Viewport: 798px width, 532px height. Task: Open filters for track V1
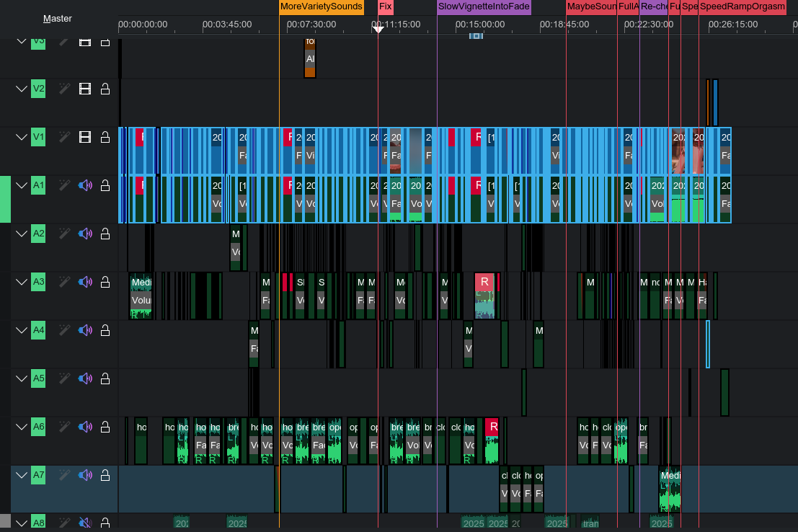tap(64, 138)
